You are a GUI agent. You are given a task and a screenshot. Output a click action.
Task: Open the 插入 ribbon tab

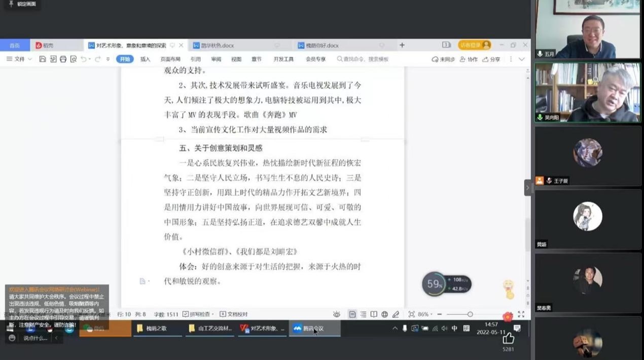point(145,59)
